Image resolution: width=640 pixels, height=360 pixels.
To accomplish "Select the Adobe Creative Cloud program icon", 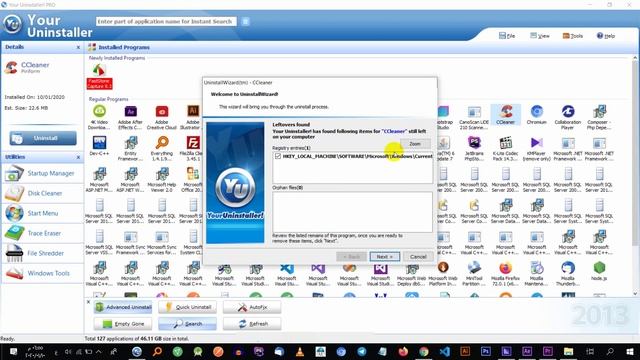I will (x=162, y=117).
